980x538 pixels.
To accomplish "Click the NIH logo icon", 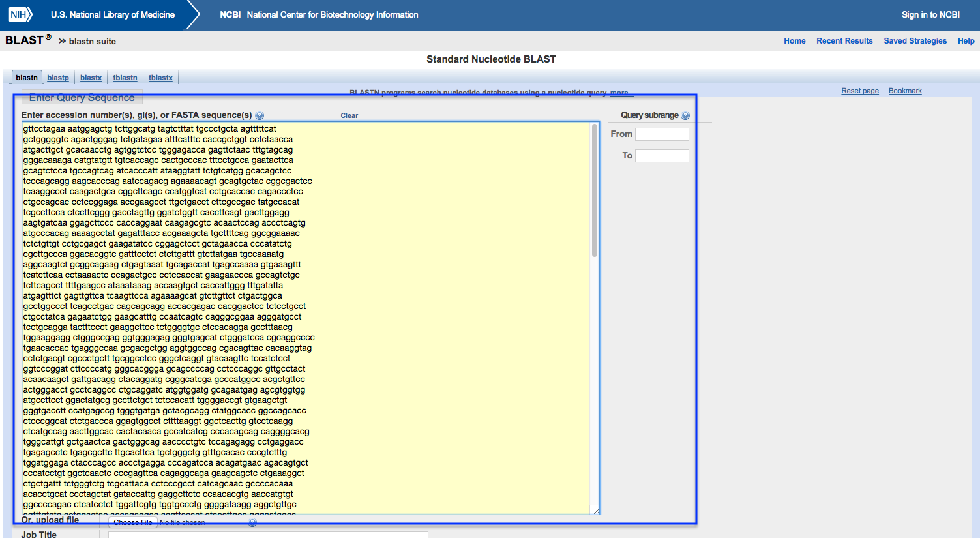I will [x=20, y=14].
